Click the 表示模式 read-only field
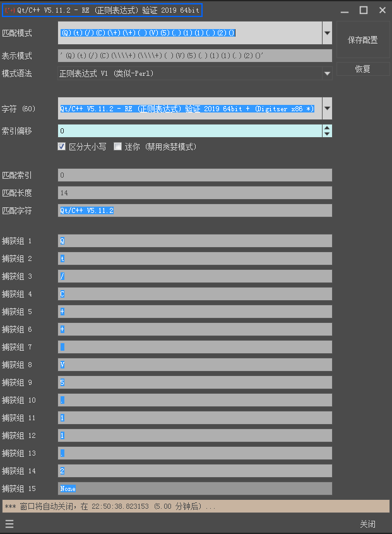This screenshot has width=392, height=534. [x=195, y=56]
